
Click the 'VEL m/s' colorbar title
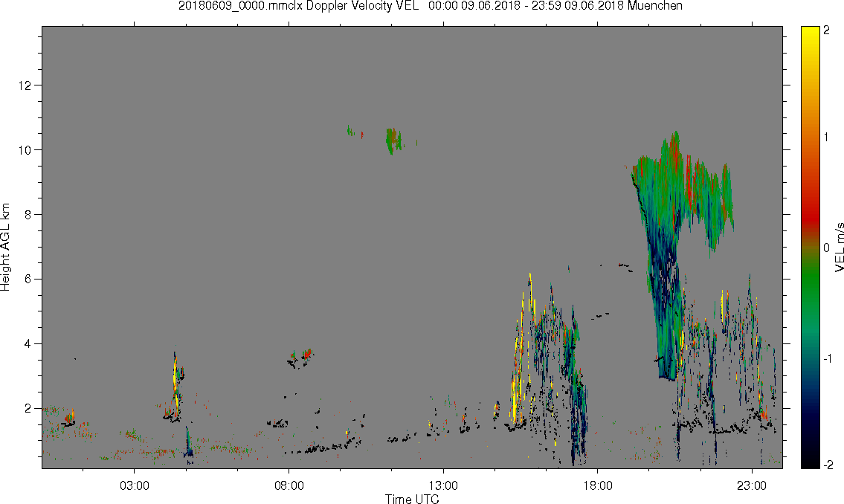tap(839, 247)
